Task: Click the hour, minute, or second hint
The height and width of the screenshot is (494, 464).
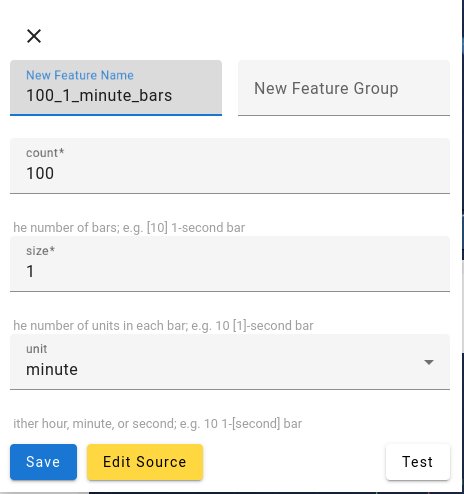Action: coord(158,424)
